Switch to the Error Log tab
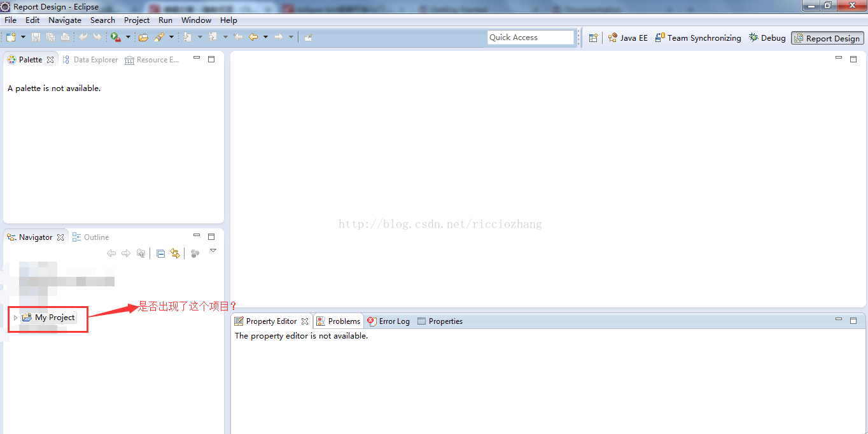 point(388,321)
